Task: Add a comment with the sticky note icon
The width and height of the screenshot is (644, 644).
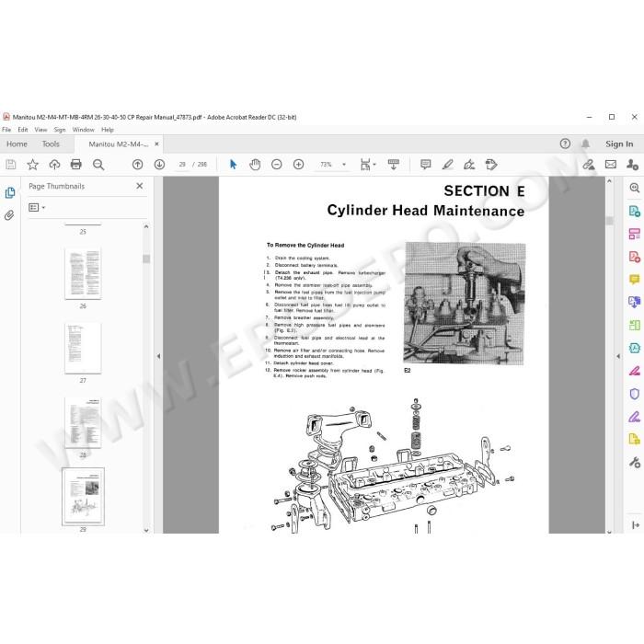Action: 425,165
